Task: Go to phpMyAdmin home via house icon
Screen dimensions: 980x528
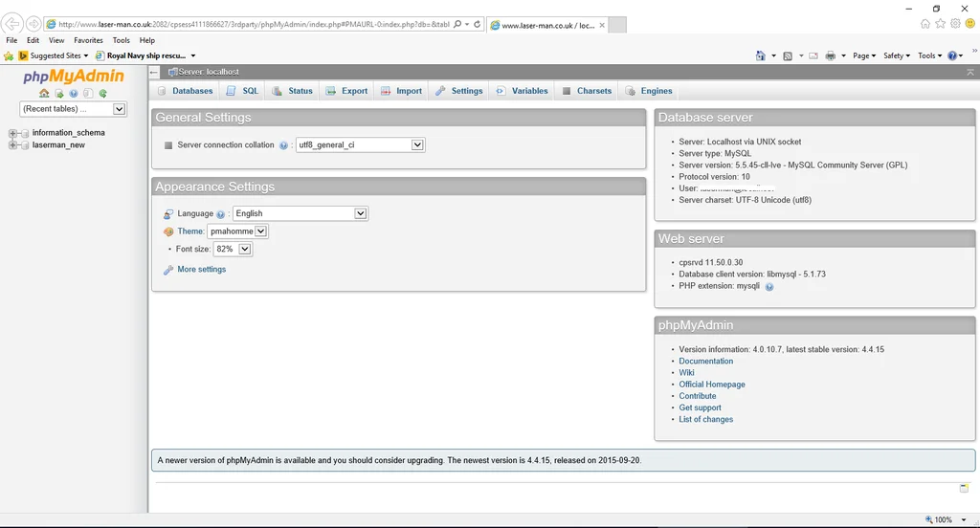Action: (x=44, y=94)
